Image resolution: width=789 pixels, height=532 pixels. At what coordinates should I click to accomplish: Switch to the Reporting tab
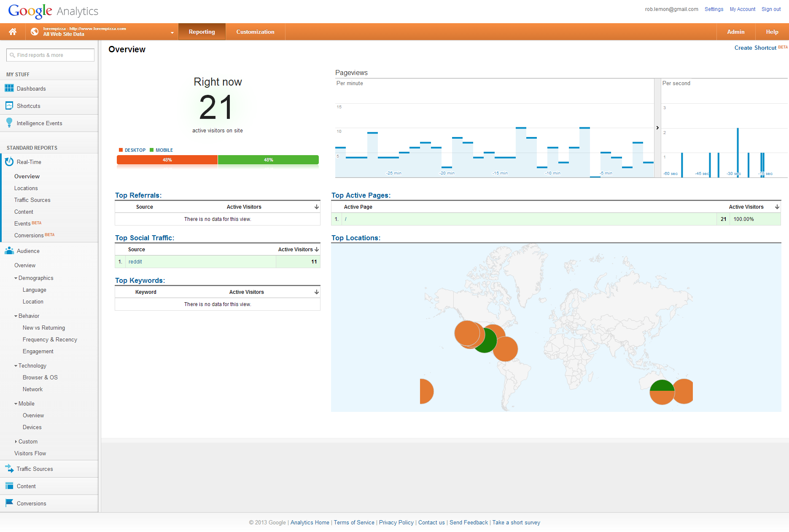pos(202,32)
